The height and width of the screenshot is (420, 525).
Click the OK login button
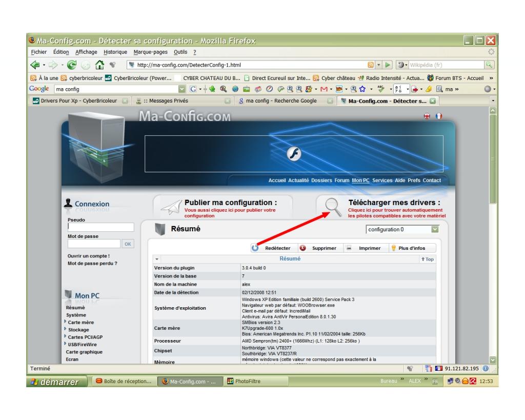click(128, 244)
